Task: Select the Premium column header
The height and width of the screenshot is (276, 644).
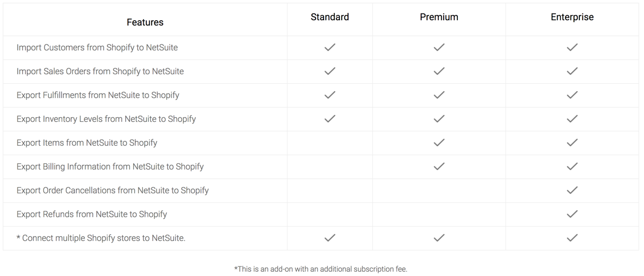Action: [x=439, y=17]
